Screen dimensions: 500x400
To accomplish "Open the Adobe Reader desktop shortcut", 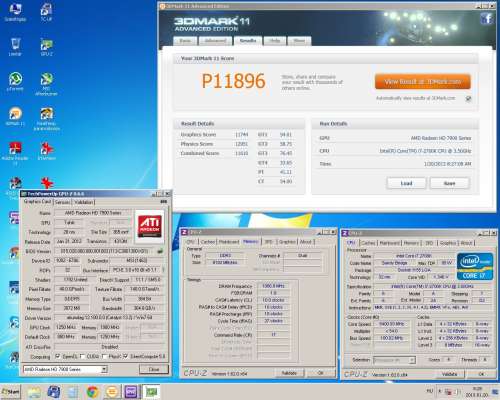I will [15, 154].
